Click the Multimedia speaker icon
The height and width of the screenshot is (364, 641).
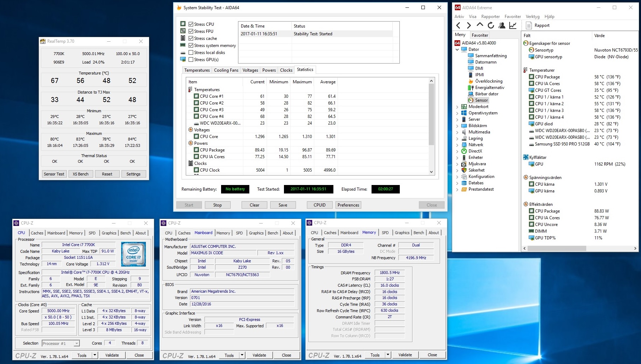pyautogui.click(x=464, y=132)
